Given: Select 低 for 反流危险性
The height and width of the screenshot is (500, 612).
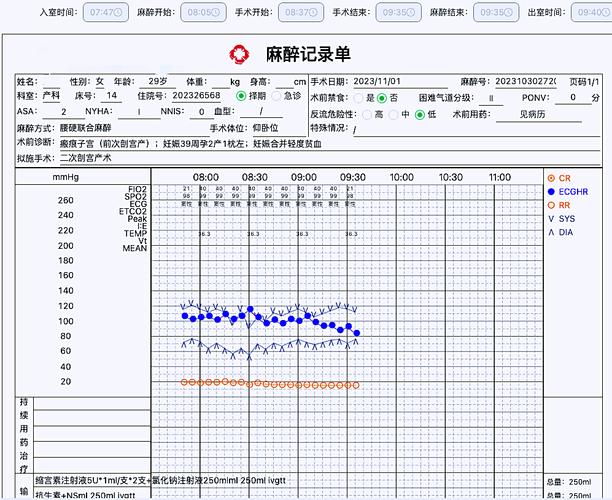Looking at the screenshot, I should (x=420, y=114).
